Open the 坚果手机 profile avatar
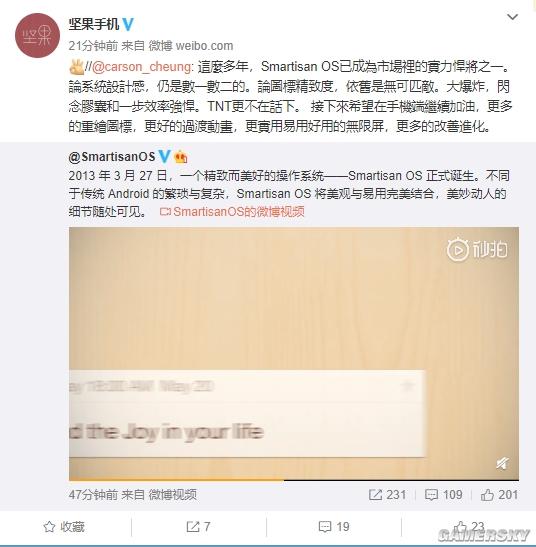This screenshot has width=536, height=547. (x=37, y=36)
